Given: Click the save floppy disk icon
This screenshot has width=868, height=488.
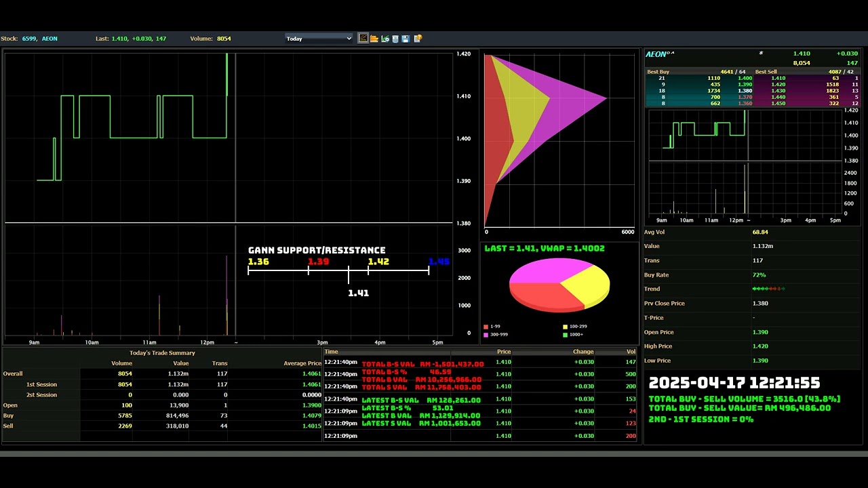Looking at the screenshot, I should [406, 39].
